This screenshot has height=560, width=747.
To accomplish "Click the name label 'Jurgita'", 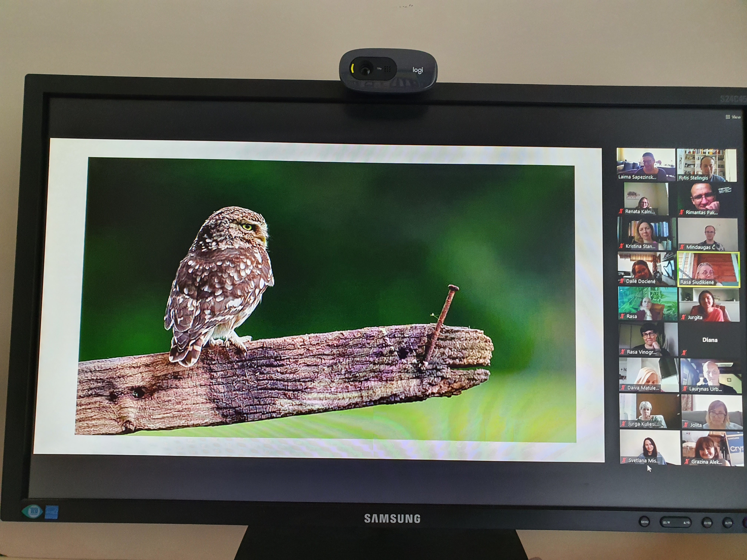I will 695,317.
